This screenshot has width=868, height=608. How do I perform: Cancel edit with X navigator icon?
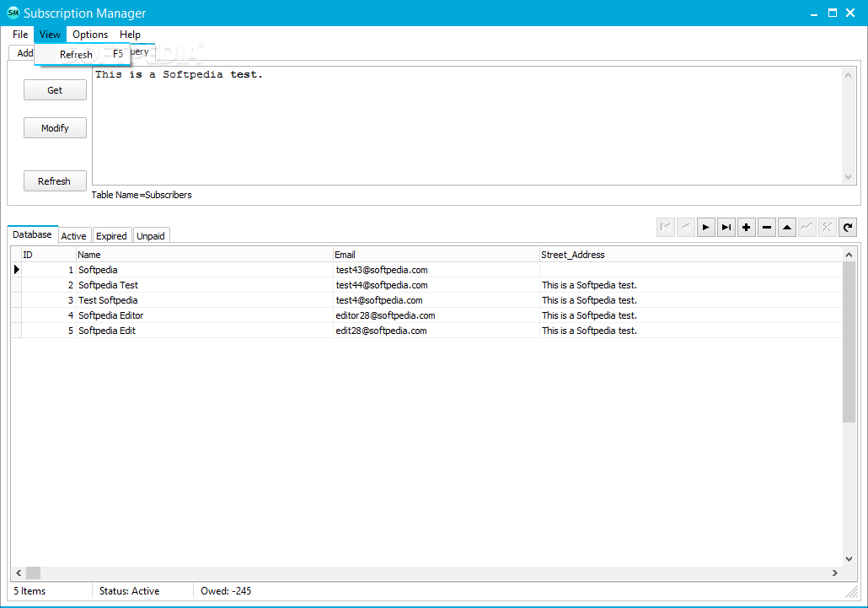828,227
